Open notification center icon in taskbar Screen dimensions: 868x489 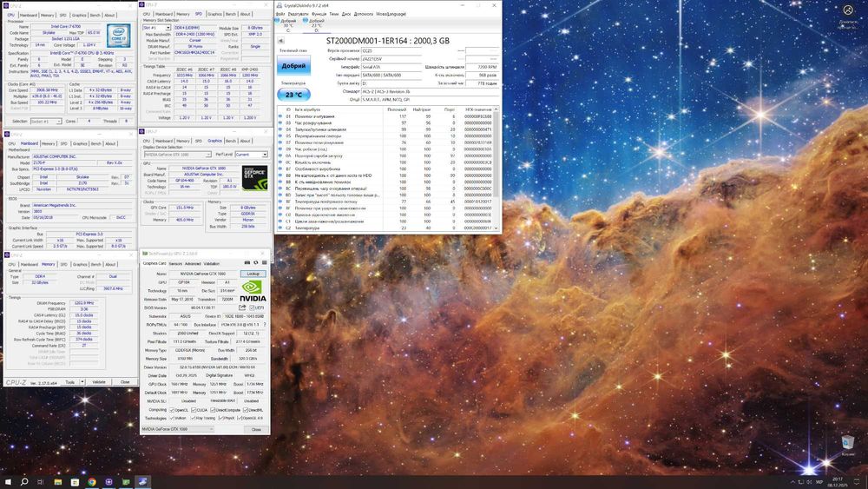tap(858, 482)
